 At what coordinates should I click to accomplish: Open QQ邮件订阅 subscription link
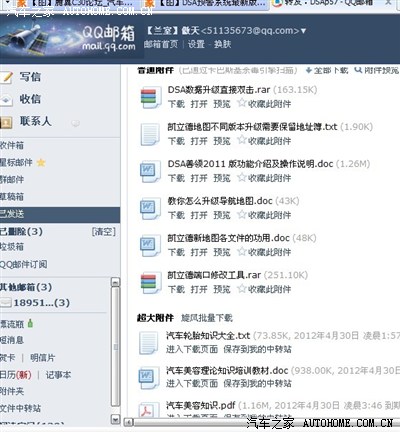click(x=23, y=264)
